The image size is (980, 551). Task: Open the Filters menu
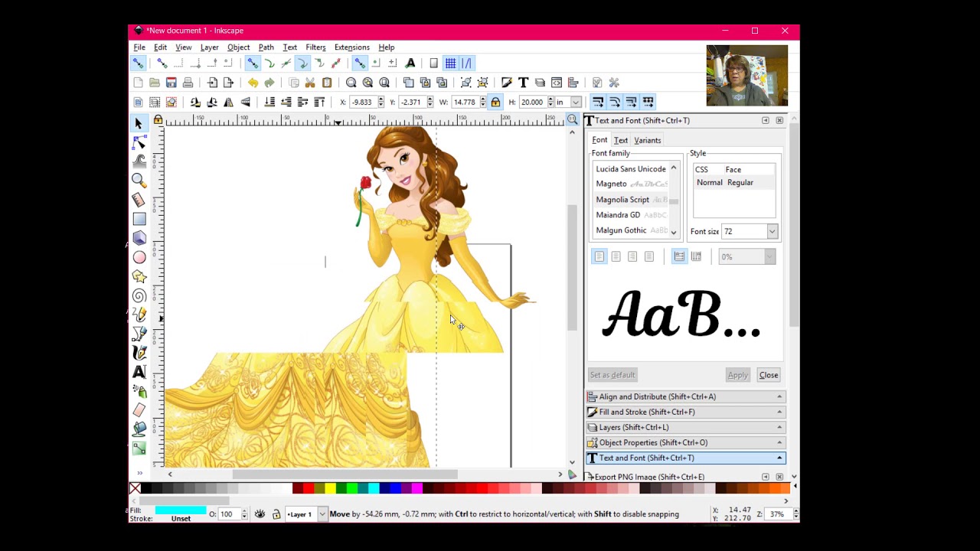315,47
